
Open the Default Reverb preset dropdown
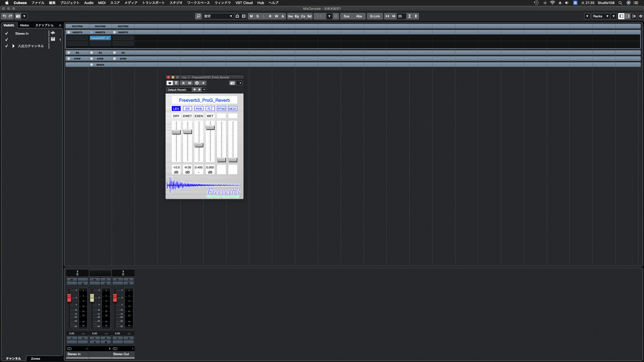[204, 89]
